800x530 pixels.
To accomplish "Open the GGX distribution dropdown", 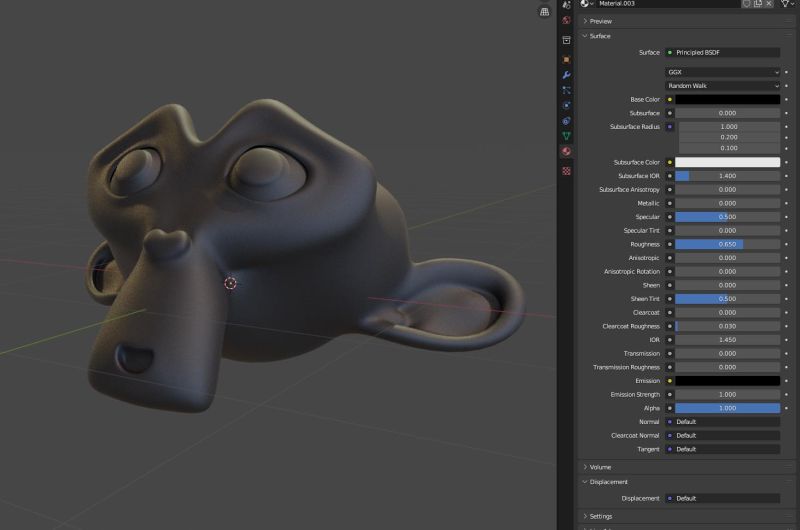I will [x=722, y=72].
